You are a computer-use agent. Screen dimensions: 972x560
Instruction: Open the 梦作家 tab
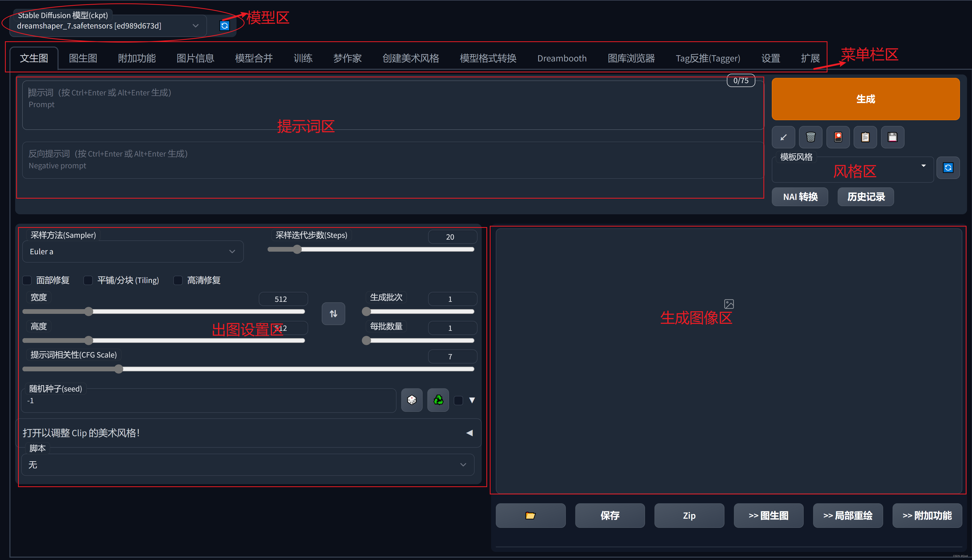point(347,59)
